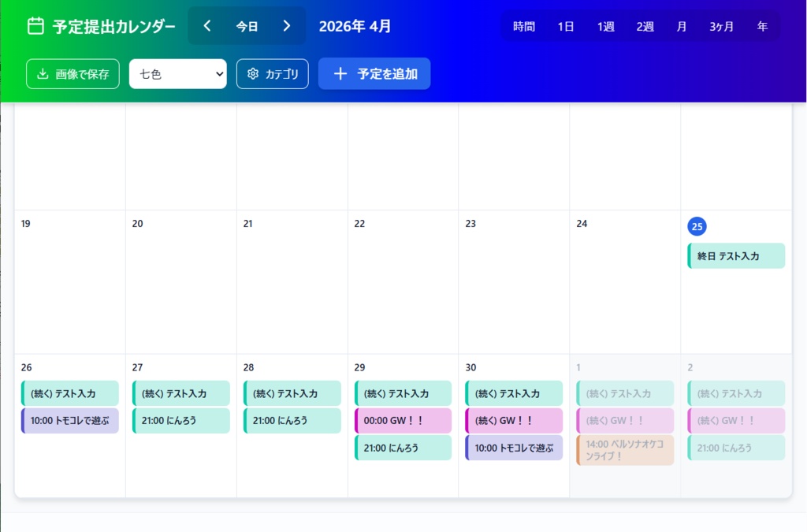Jump to today with 今日 button
This screenshot has width=807, height=532.
247,26
